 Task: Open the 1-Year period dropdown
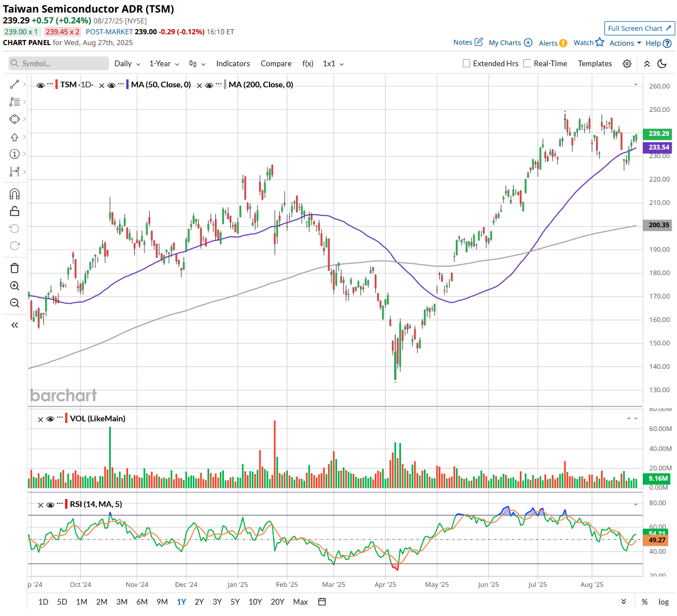pos(164,64)
